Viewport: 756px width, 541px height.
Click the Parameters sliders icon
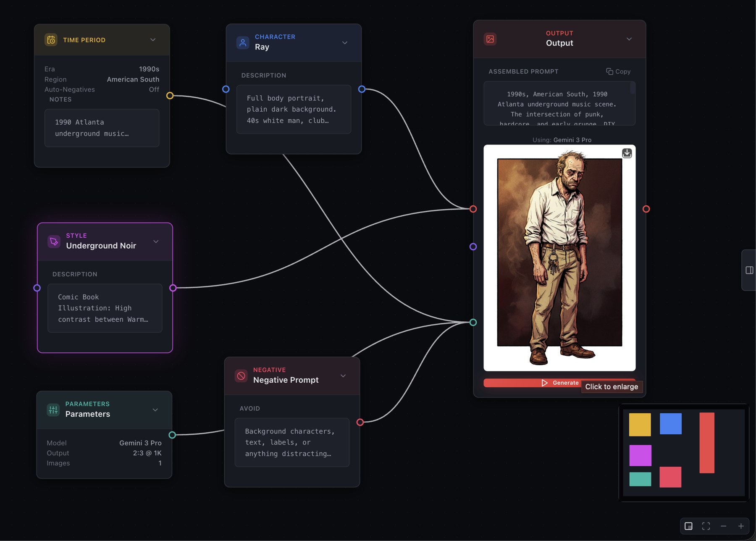pyautogui.click(x=53, y=410)
